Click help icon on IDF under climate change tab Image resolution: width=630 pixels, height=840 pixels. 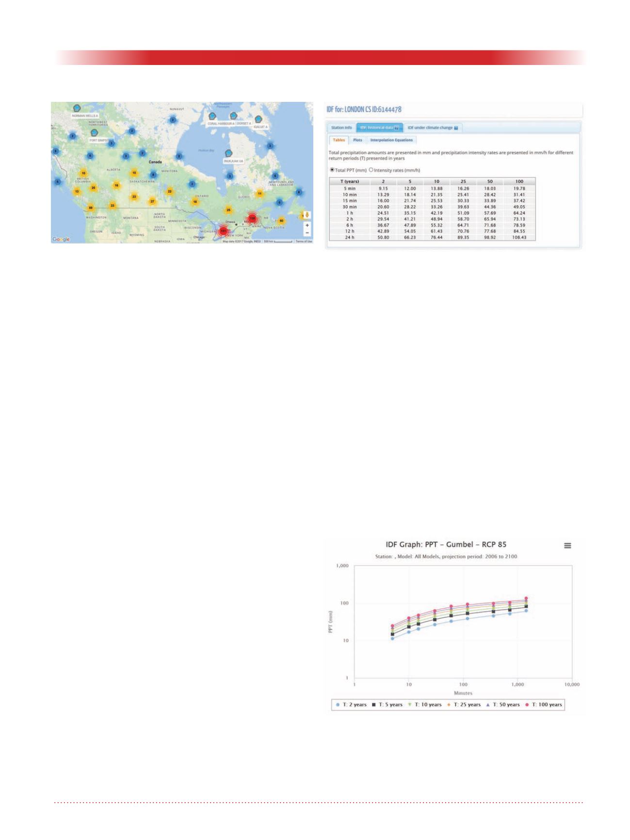tap(456, 128)
